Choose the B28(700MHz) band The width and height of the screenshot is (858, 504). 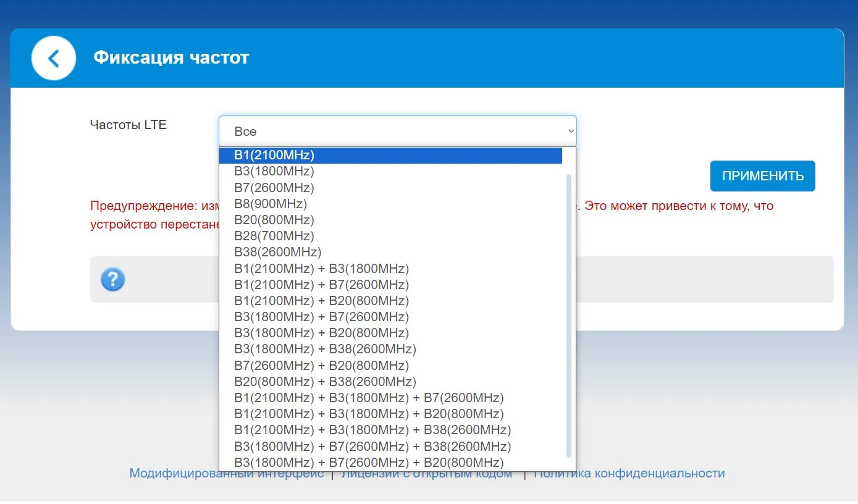click(274, 236)
